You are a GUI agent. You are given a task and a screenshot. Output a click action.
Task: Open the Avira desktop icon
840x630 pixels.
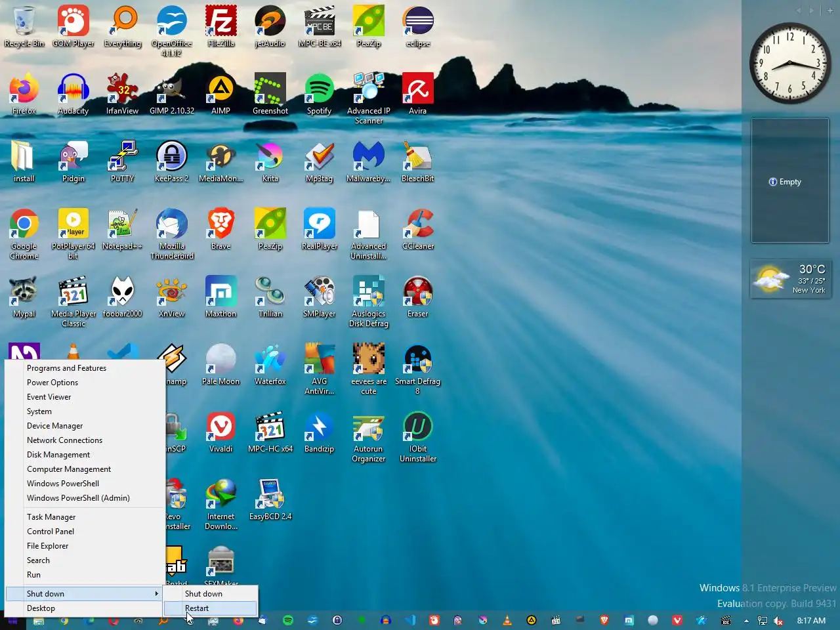418,94
